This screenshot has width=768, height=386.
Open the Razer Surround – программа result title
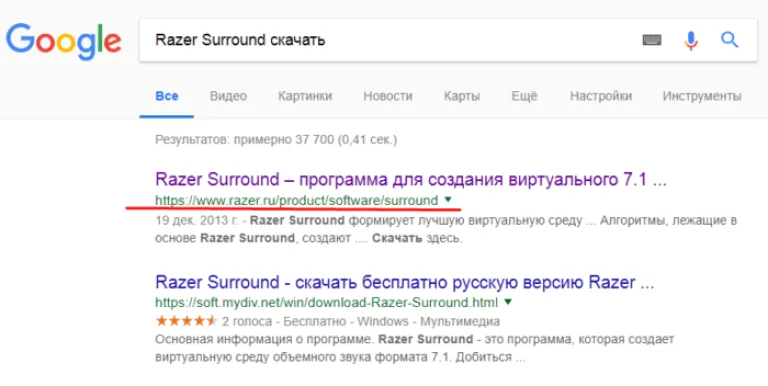(411, 179)
